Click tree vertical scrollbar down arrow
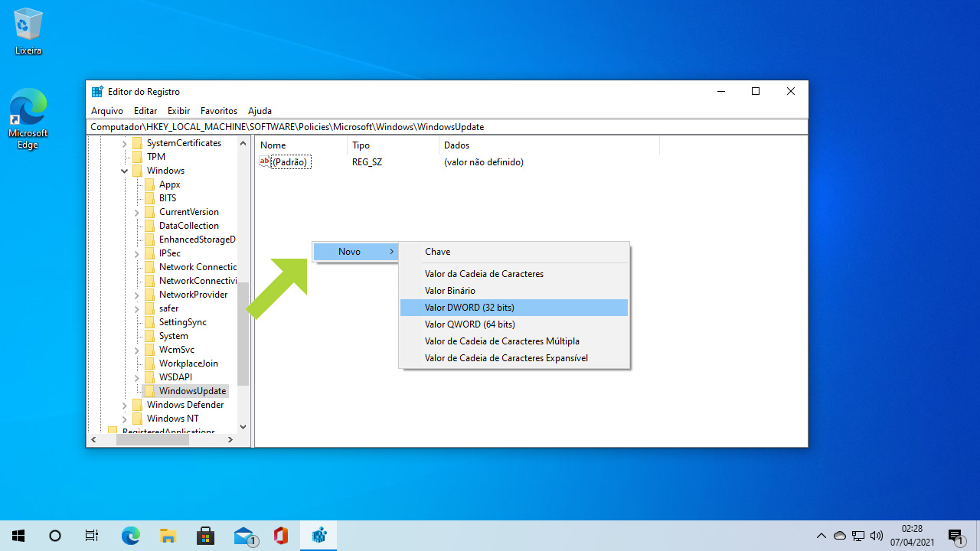Screen dimensions: 980x551 (x=243, y=427)
